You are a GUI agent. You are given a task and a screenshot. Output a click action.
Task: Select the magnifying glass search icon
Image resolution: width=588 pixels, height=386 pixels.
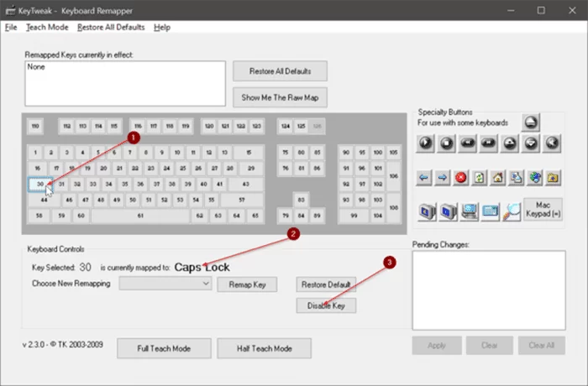click(512, 211)
